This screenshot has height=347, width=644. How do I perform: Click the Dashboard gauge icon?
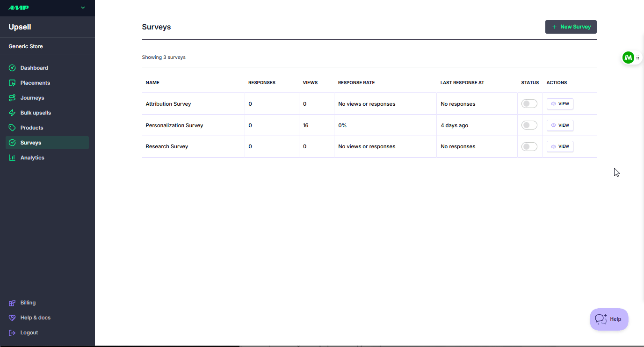point(12,68)
